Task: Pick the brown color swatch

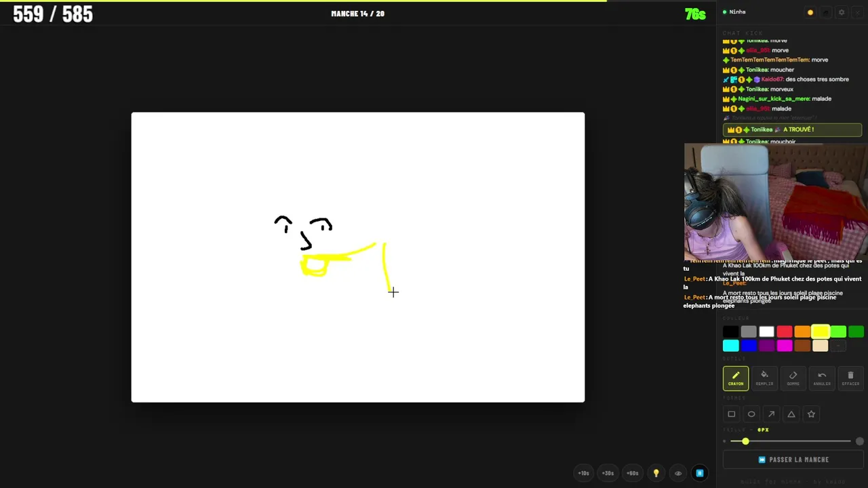Action: click(x=802, y=346)
